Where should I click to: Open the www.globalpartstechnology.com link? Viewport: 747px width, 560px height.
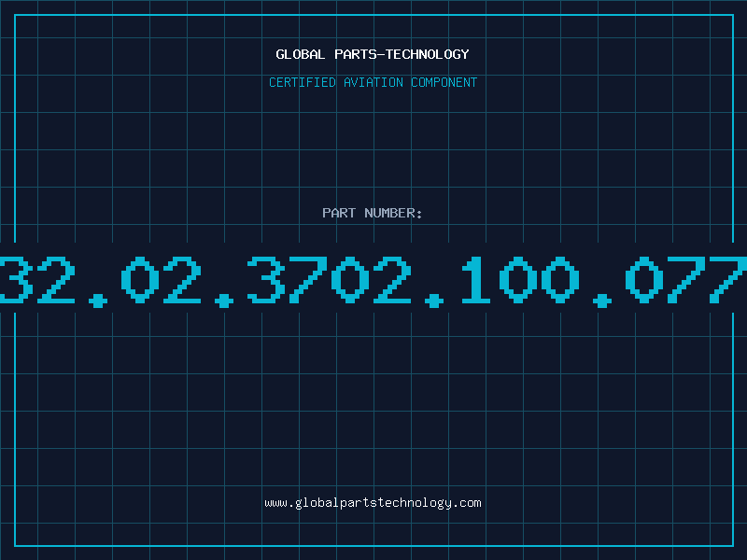pyautogui.click(x=373, y=503)
